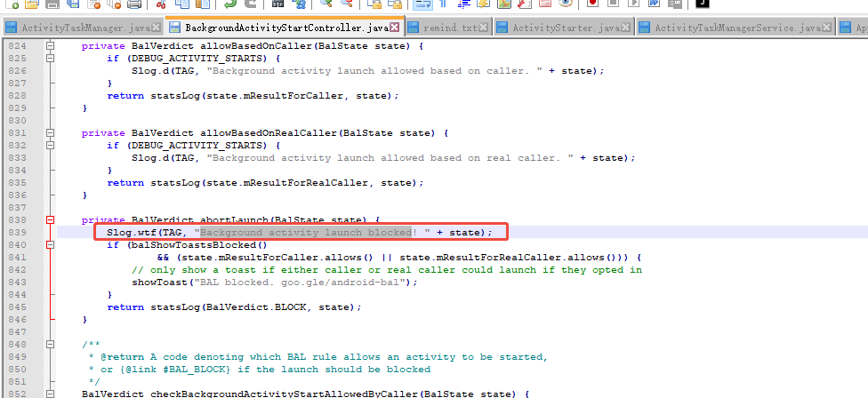Click the '// only show a toast' comment
This screenshot has width=868, height=398.
click(x=386, y=270)
